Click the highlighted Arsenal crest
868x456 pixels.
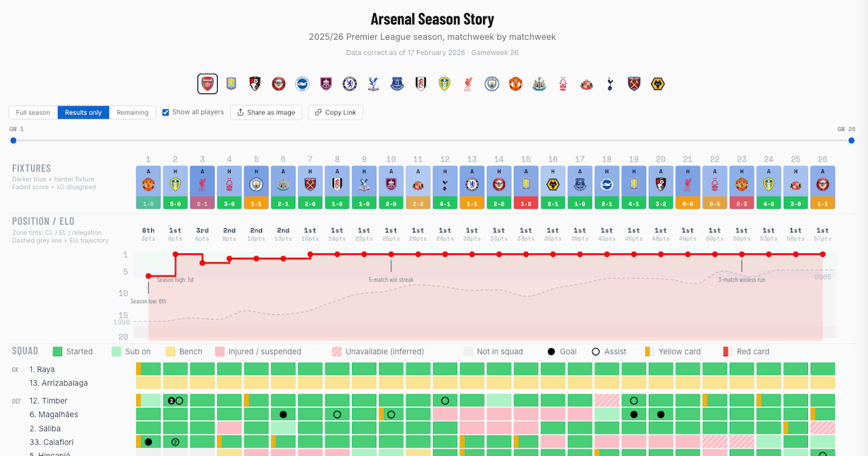[x=208, y=83]
